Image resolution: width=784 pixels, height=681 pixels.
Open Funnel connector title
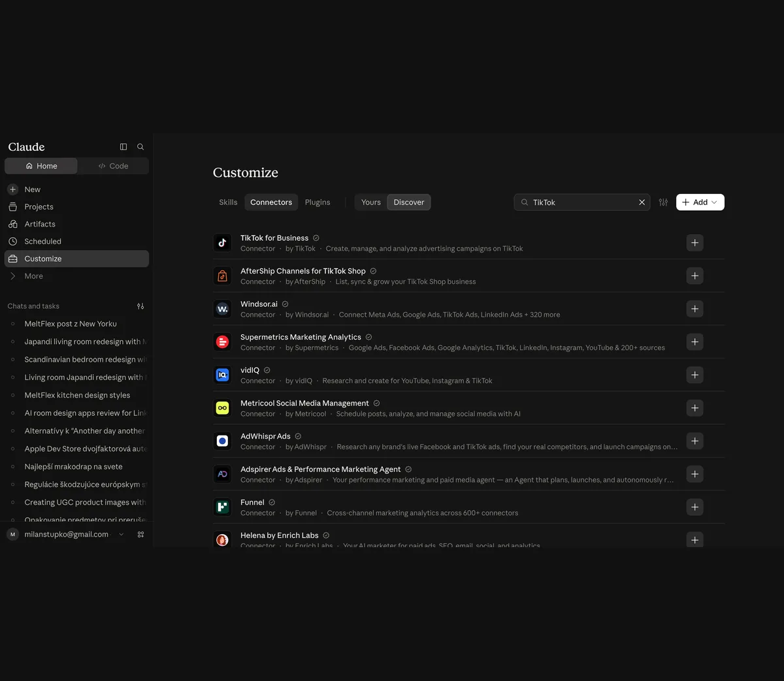point(252,502)
